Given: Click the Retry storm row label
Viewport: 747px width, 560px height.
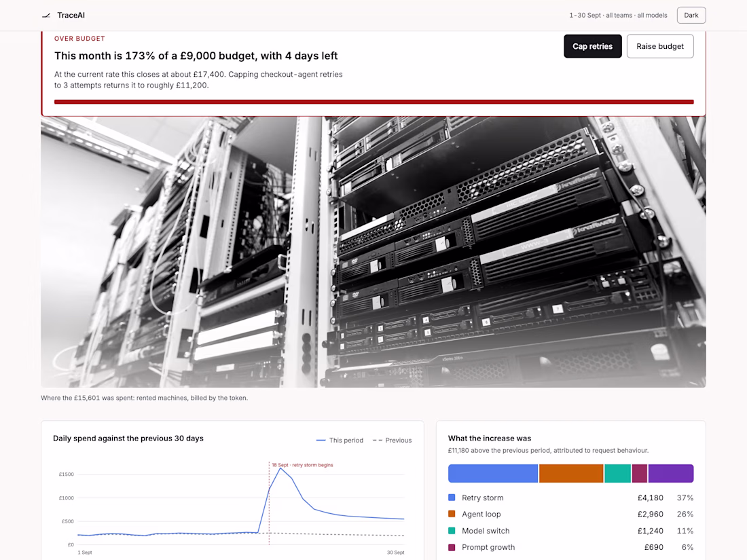Looking at the screenshot, I should coord(483,498).
